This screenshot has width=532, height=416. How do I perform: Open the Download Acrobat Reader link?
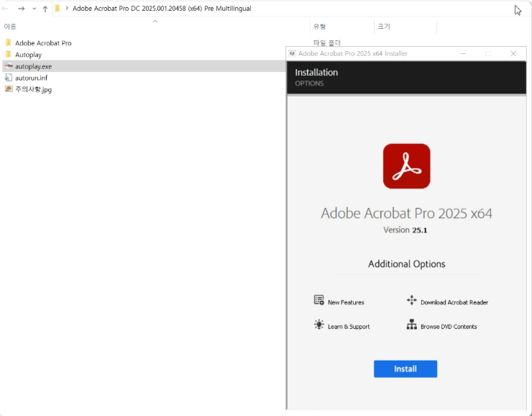point(454,302)
